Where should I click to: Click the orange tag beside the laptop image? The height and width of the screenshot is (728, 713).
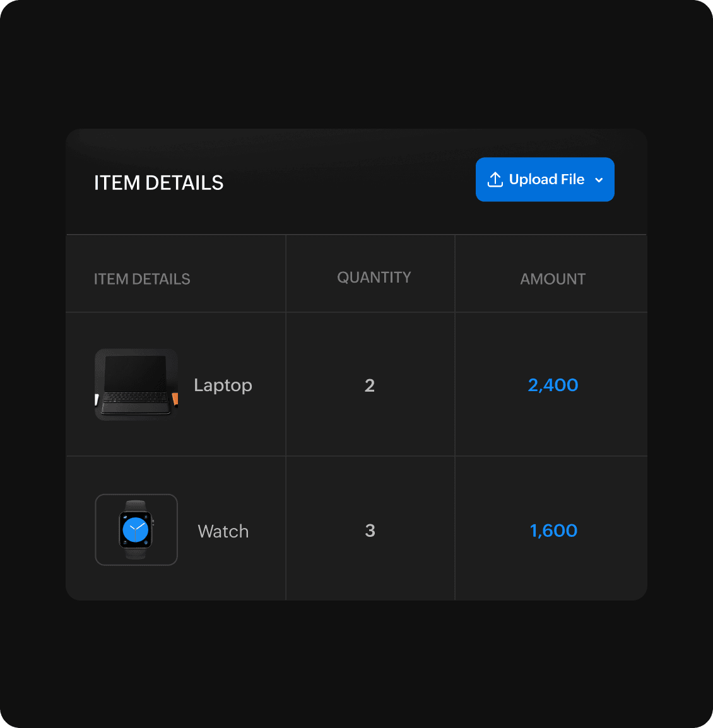(x=175, y=399)
